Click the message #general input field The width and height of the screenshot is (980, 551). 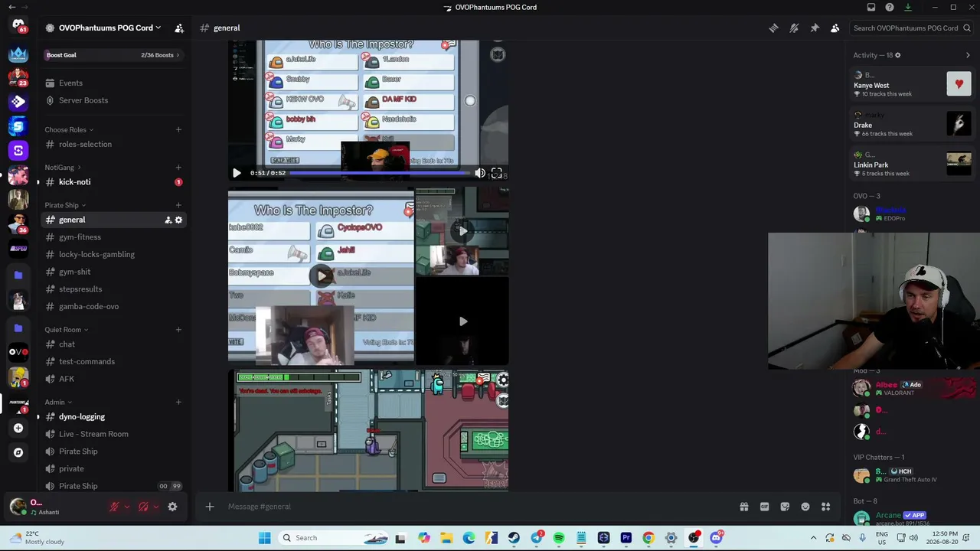click(479, 507)
